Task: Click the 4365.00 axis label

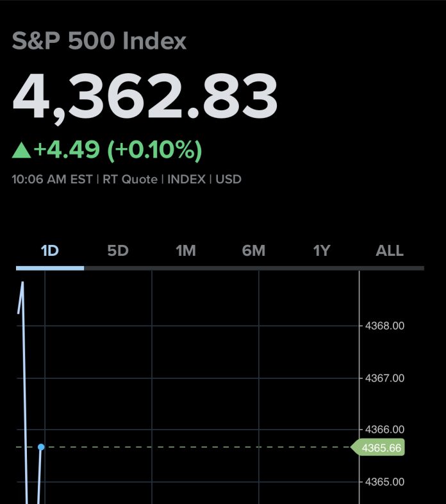Action: 384,482
